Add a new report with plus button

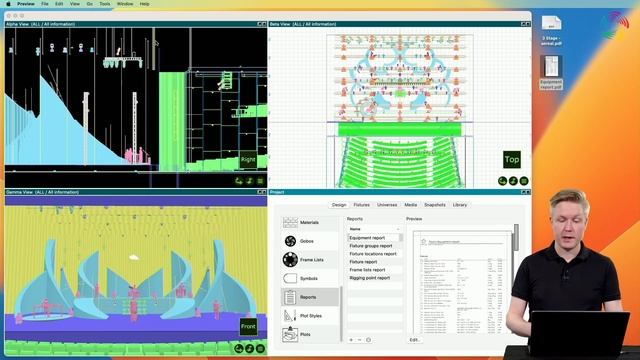pyautogui.click(x=351, y=340)
